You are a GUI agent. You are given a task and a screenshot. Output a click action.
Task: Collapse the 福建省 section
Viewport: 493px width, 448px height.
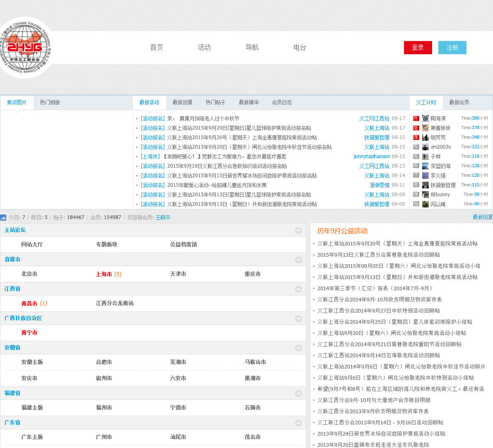coord(298,393)
